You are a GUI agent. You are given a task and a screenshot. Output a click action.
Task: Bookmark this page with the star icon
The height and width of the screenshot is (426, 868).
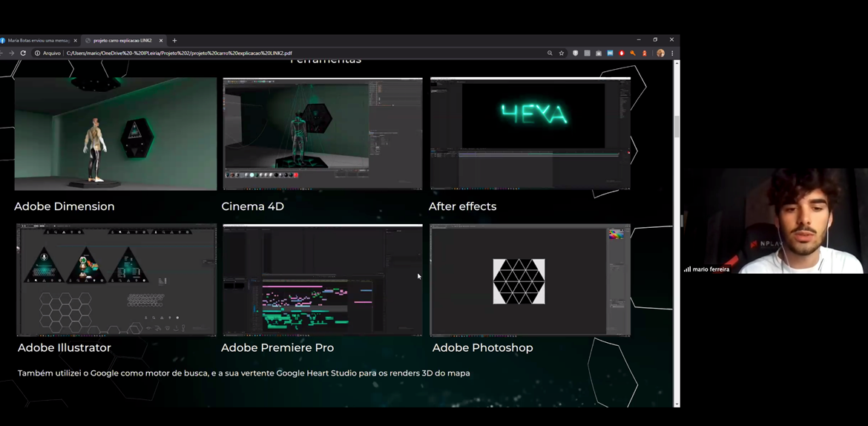click(562, 53)
